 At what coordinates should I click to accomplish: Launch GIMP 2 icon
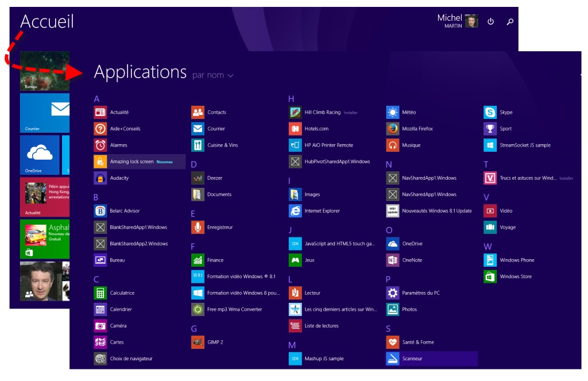[198, 342]
